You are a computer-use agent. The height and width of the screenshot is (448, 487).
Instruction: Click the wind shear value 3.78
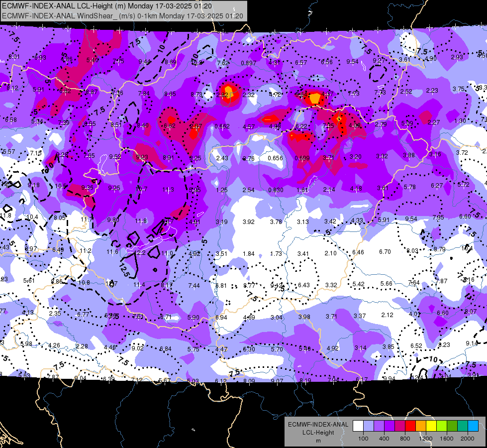[276, 222]
